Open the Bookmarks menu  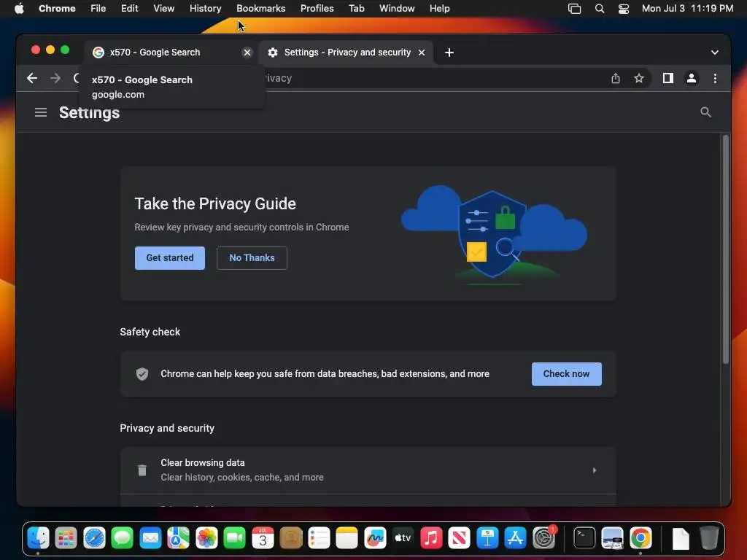(x=260, y=9)
